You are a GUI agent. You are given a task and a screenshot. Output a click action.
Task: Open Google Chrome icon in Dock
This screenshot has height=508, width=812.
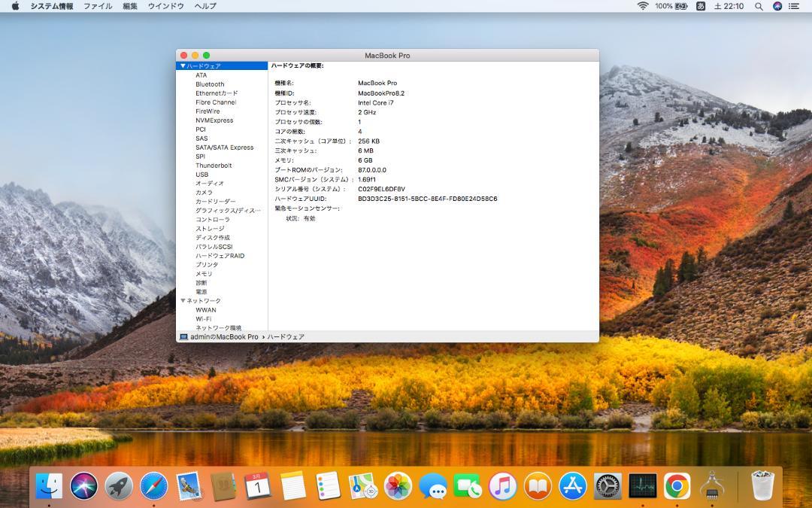pos(677,487)
